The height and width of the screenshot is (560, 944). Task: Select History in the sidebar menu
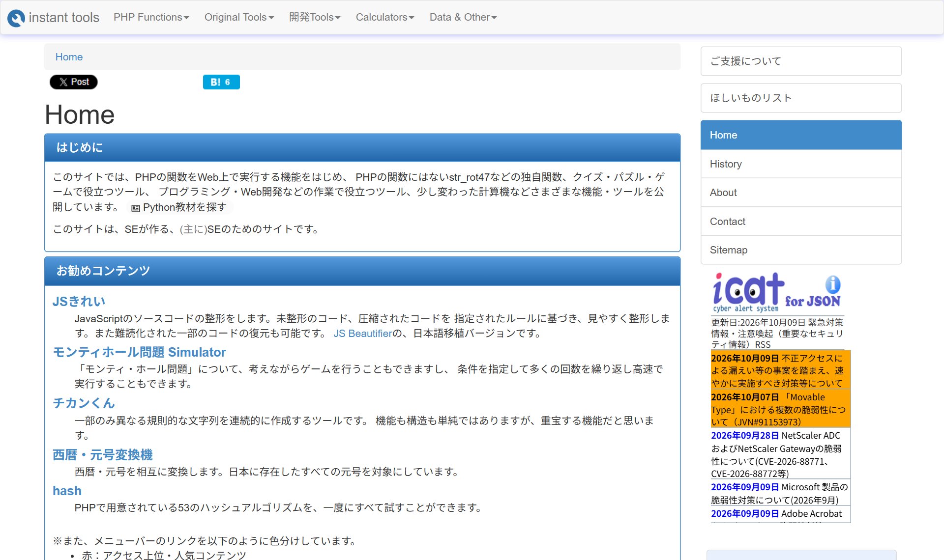pos(801,164)
